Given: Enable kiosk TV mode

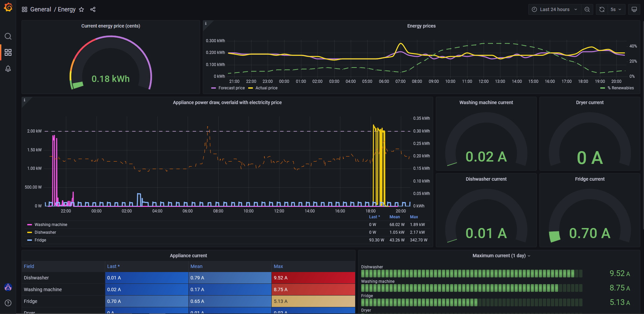Looking at the screenshot, I should point(634,9).
